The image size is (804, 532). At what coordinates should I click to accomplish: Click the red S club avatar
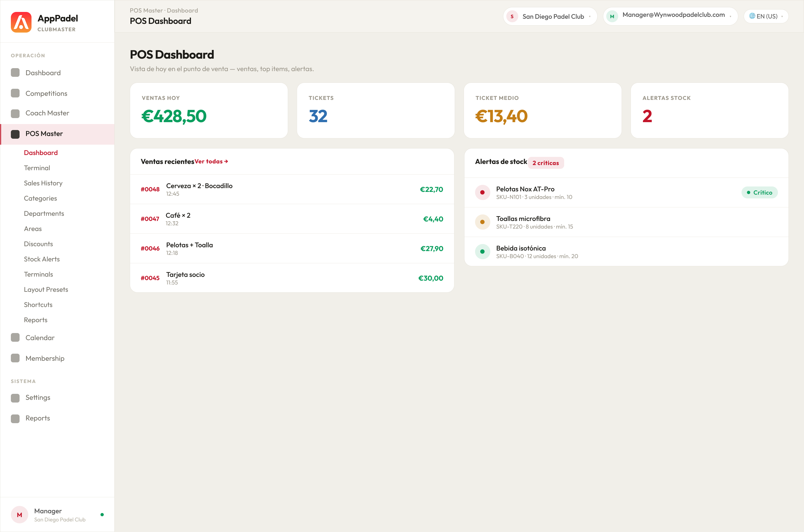click(512, 16)
